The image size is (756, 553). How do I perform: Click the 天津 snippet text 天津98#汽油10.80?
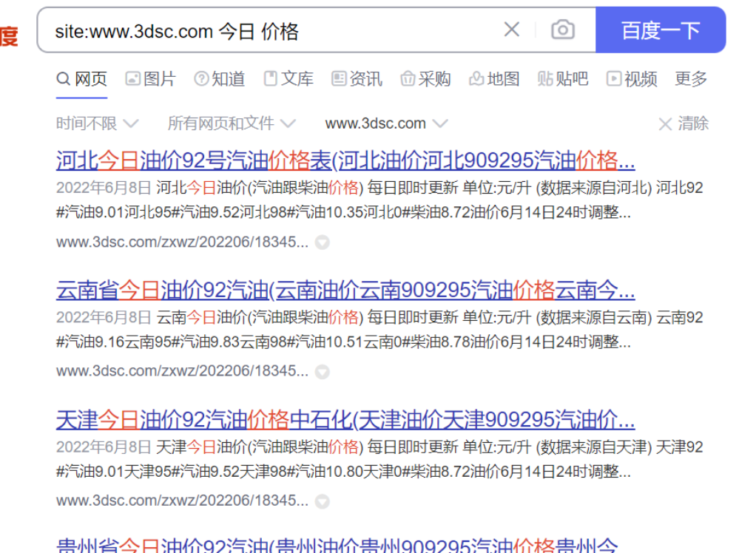tap(301, 472)
